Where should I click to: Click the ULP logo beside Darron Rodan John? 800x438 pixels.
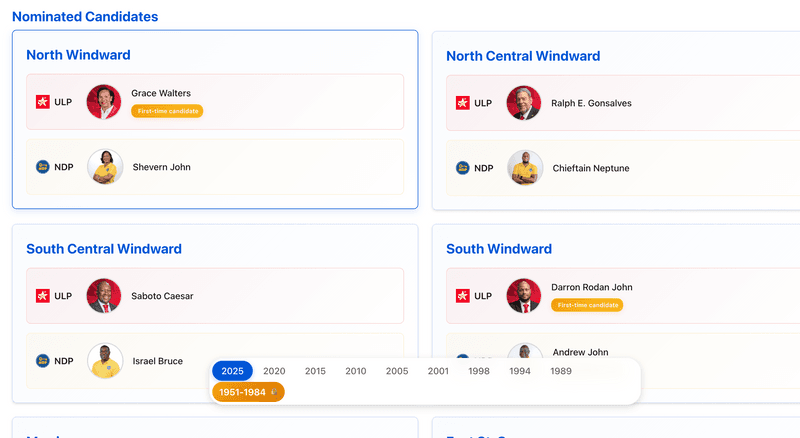(x=463, y=296)
